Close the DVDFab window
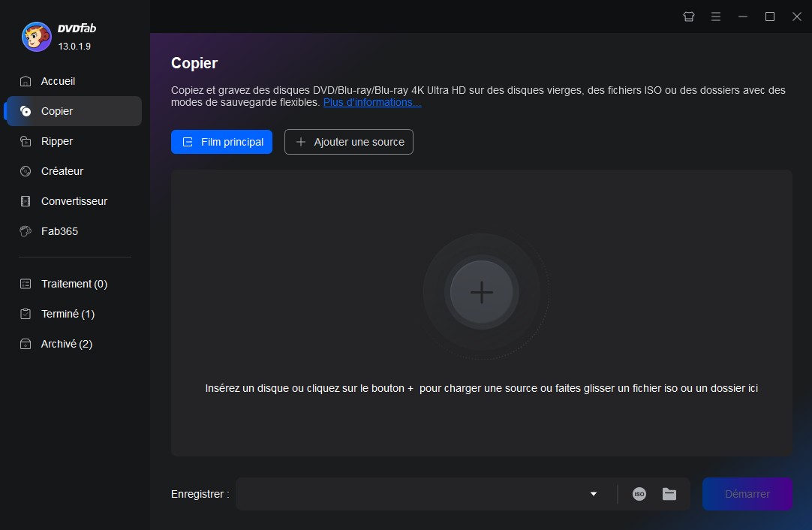Viewport: 812px width, 530px height. (797, 17)
